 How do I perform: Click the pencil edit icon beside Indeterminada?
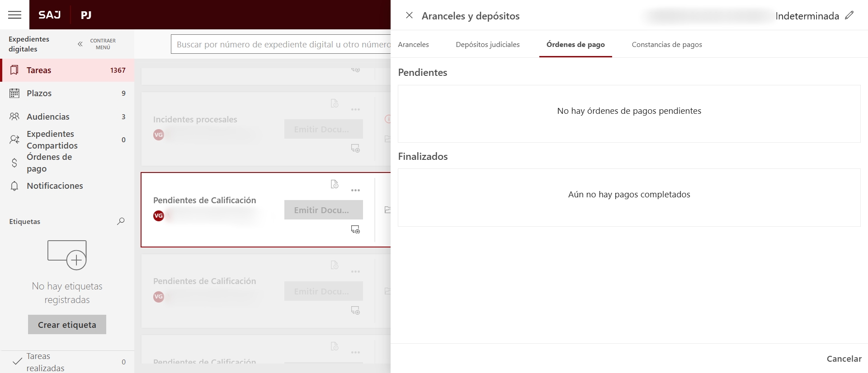pyautogui.click(x=849, y=15)
